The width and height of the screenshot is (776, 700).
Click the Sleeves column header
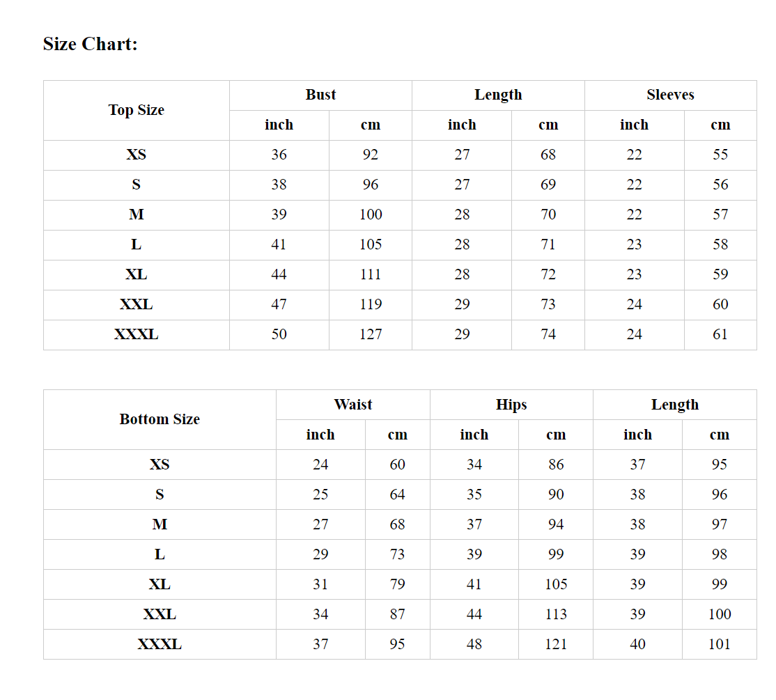click(x=670, y=95)
